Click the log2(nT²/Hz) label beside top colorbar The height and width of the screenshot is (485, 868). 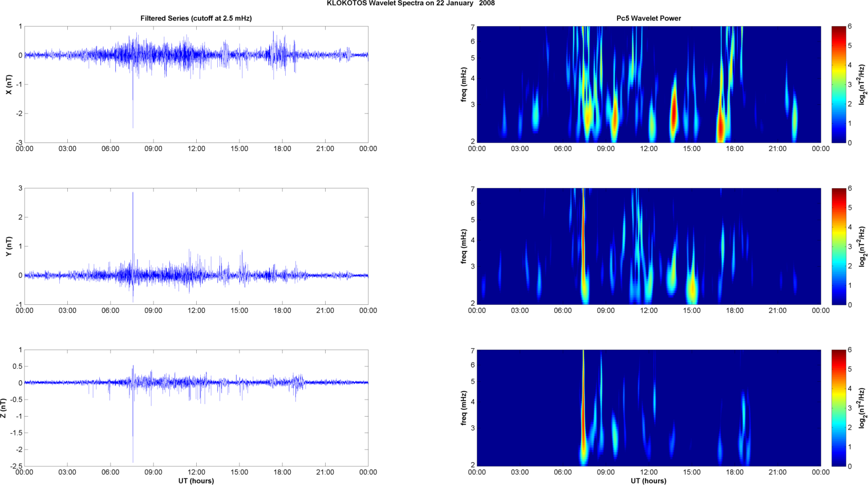pos(863,84)
